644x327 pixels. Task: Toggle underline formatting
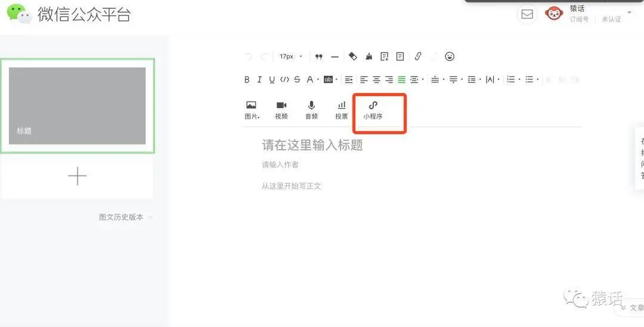[271, 80]
